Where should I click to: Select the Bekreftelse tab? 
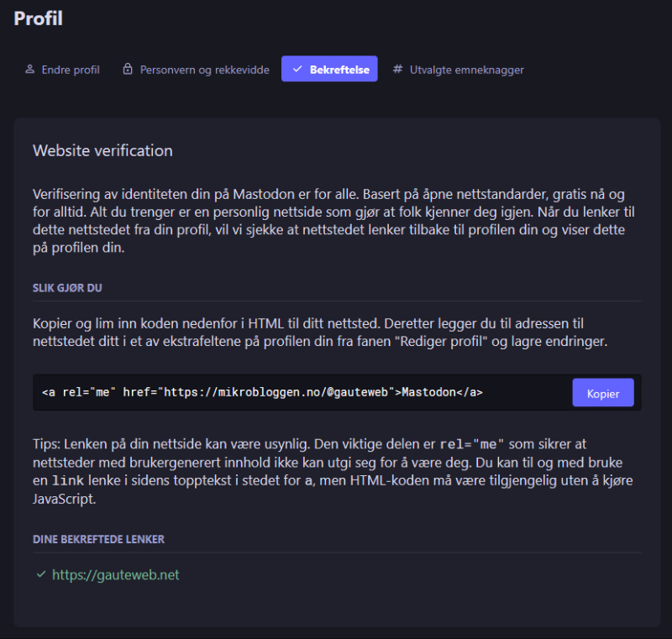click(x=339, y=70)
